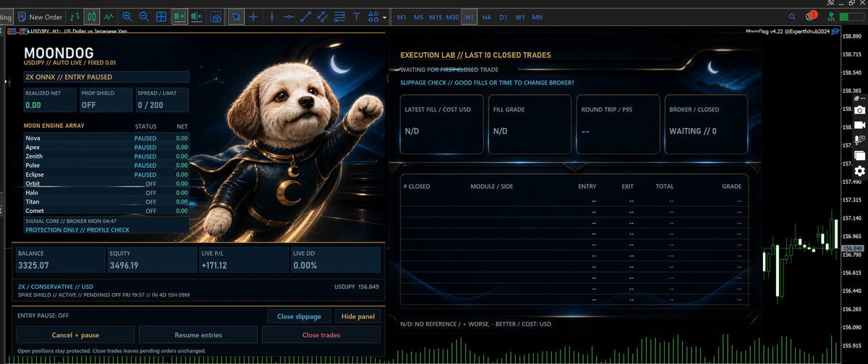Click the green LVL signal icon
The width and height of the screenshot is (868, 364).
[x=833, y=16]
